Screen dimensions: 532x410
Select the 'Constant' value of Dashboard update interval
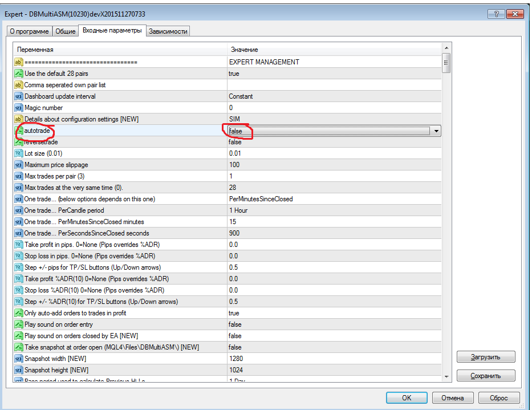(x=241, y=96)
